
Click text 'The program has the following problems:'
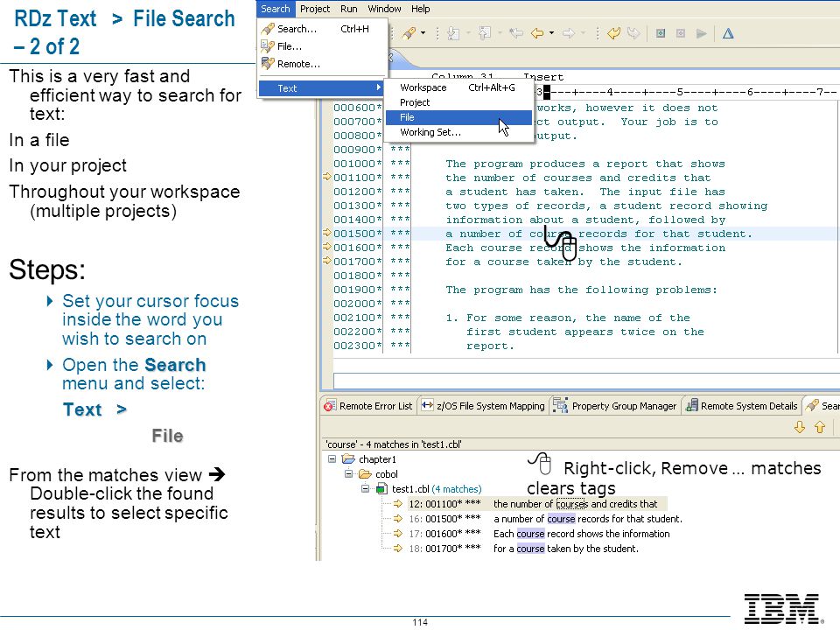[x=581, y=290]
